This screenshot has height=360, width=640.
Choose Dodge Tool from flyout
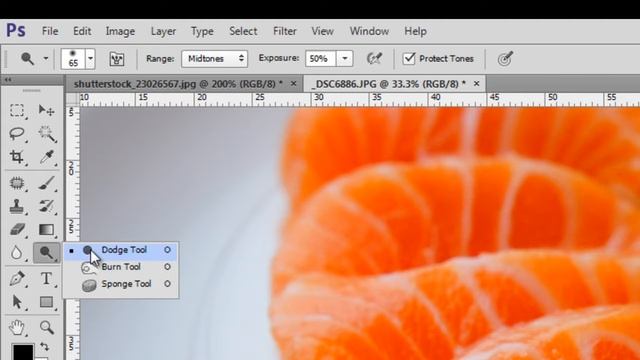[120, 250]
